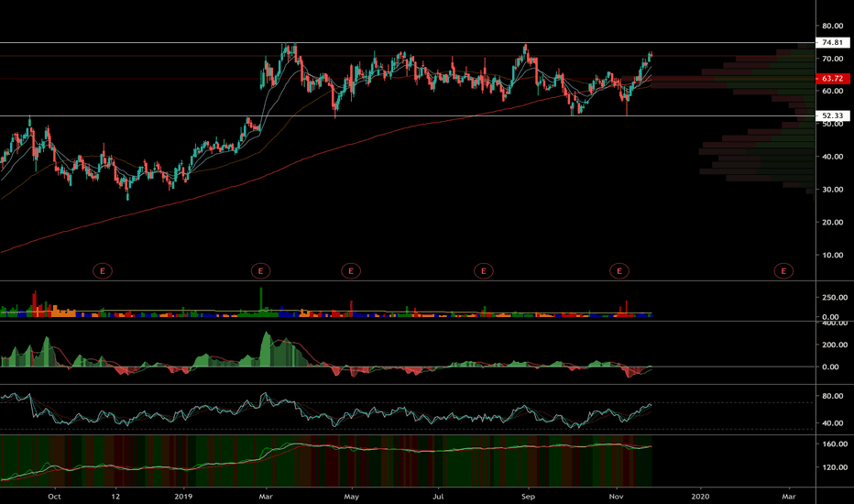Open the upcoming earnings marker near Mar 2020

pos(783,271)
